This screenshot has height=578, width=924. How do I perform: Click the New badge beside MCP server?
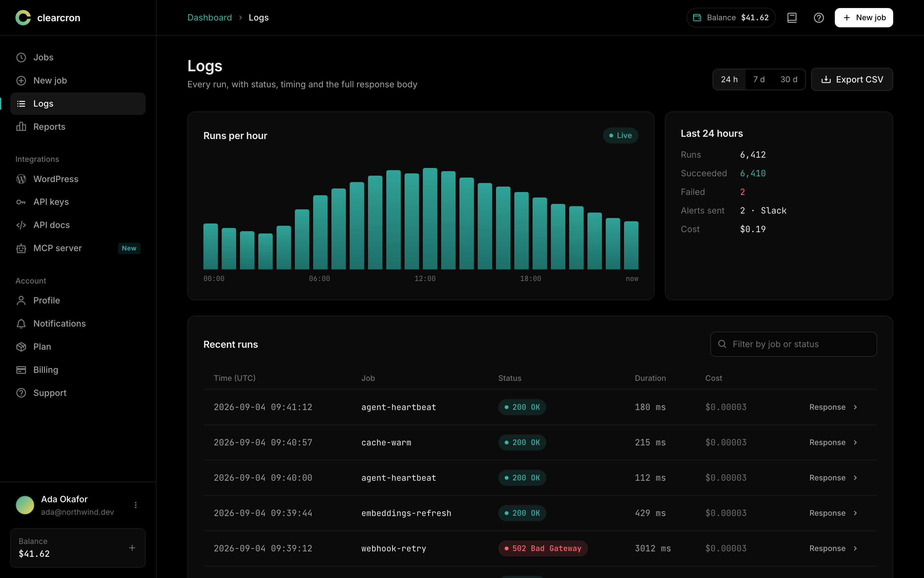[129, 248]
